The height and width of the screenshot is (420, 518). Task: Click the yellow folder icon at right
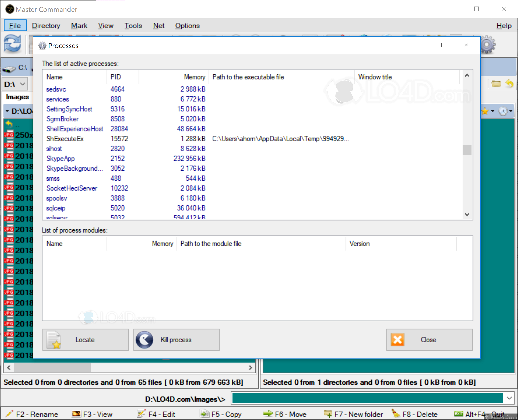pyautogui.click(x=496, y=84)
